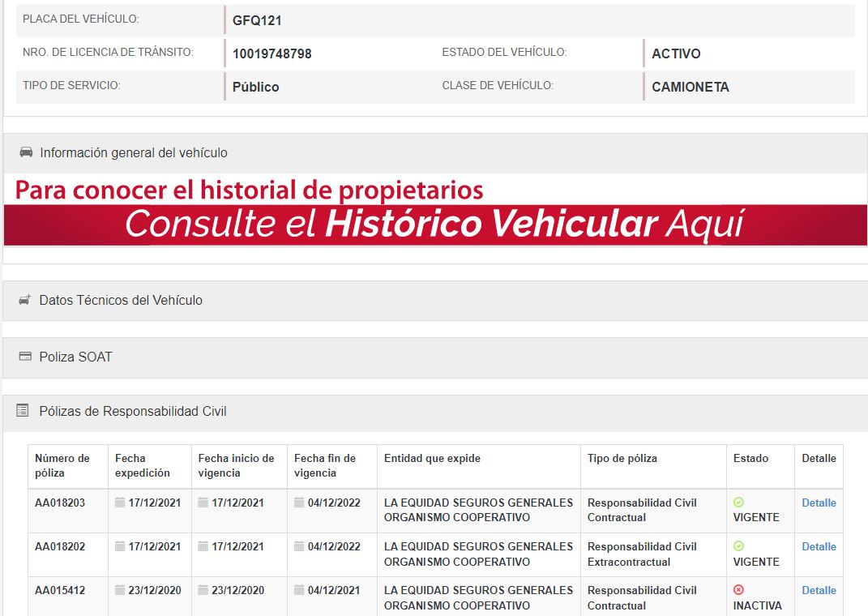The width and height of the screenshot is (868, 616).
Task: Click the Consulte el Histórico Vehicular banner
Action: click(x=434, y=225)
